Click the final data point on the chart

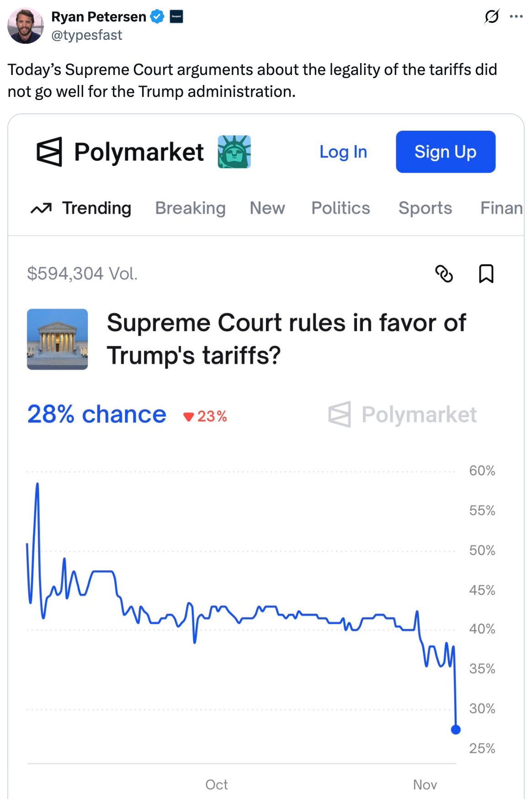(456, 730)
